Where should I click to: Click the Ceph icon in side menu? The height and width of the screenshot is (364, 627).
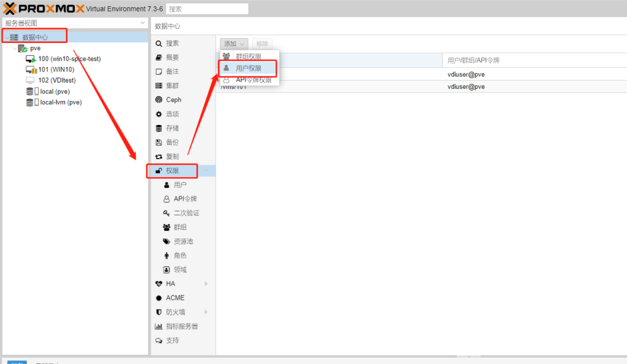(x=159, y=100)
